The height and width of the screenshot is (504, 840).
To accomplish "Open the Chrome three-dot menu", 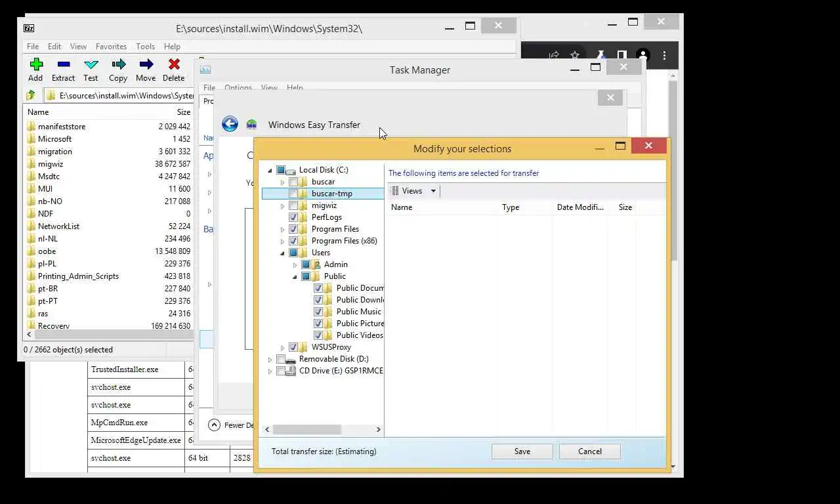I will (664, 56).
